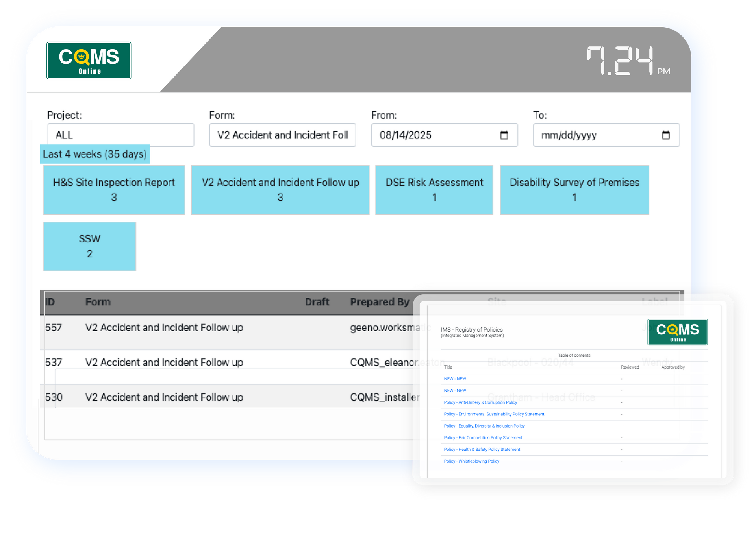Open the From date calendar picker icon

point(504,135)
